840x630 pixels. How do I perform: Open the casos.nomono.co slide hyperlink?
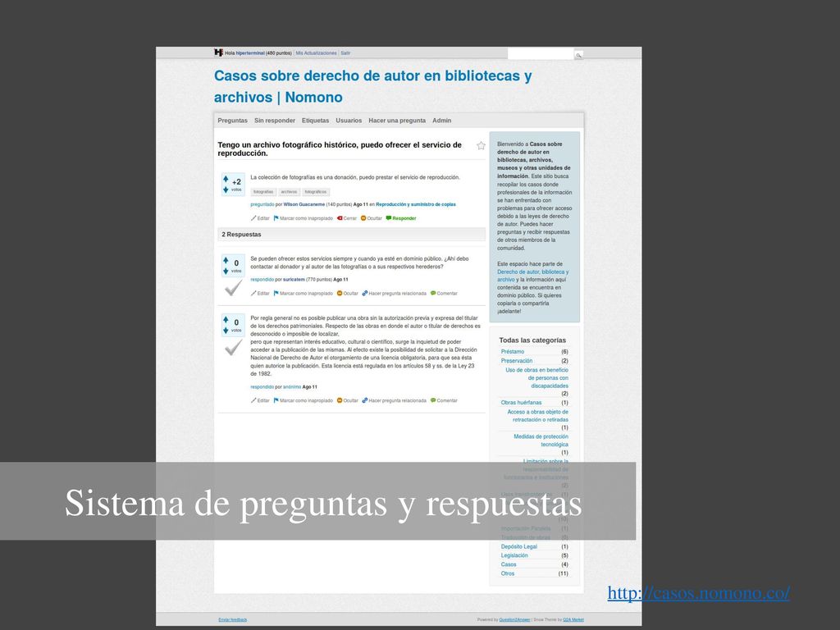point(699,593)
